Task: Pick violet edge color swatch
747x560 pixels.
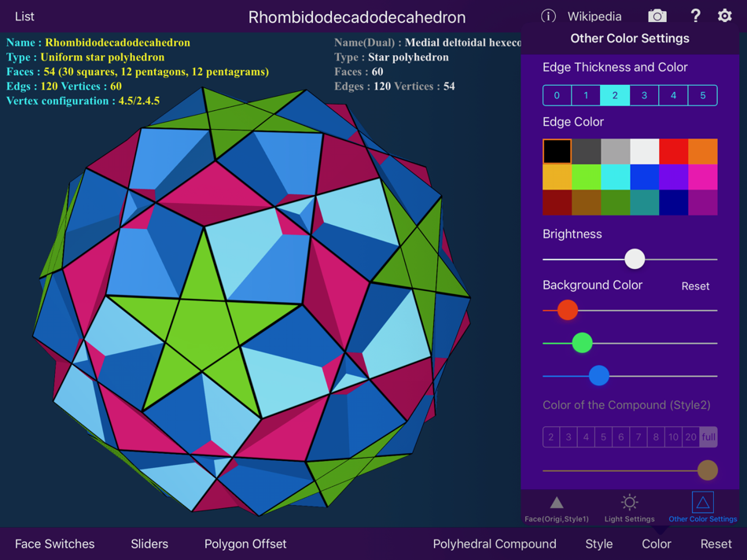Action: pyautogui.click(x=674, y=177)
